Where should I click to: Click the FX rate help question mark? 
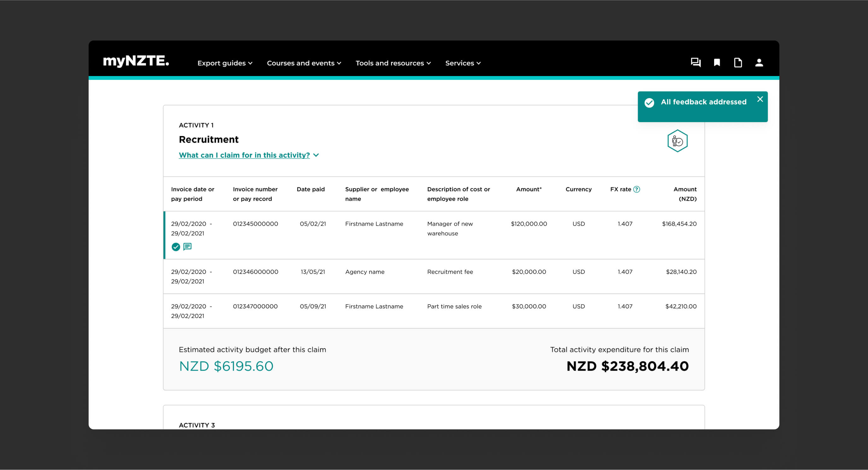pyautogui.click(x=636, y=189)
